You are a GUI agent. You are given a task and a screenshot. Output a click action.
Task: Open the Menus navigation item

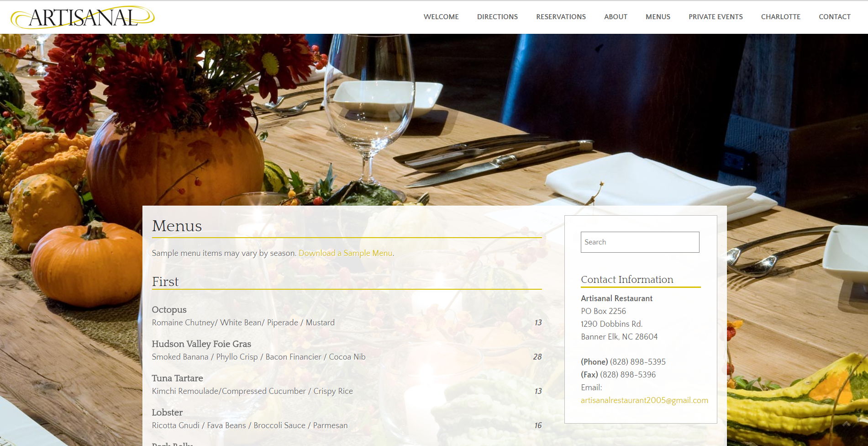(658, 17)
